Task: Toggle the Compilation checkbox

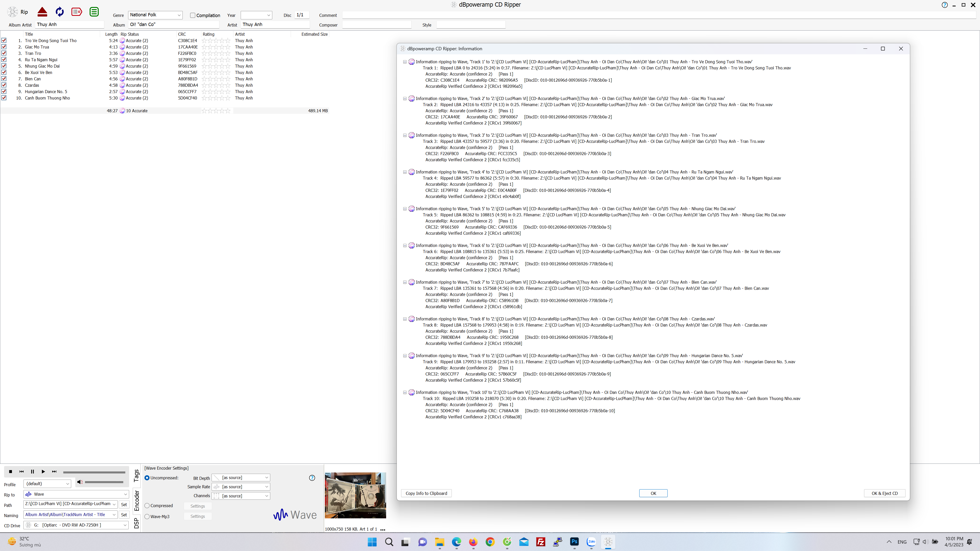Action: point(192,16)
